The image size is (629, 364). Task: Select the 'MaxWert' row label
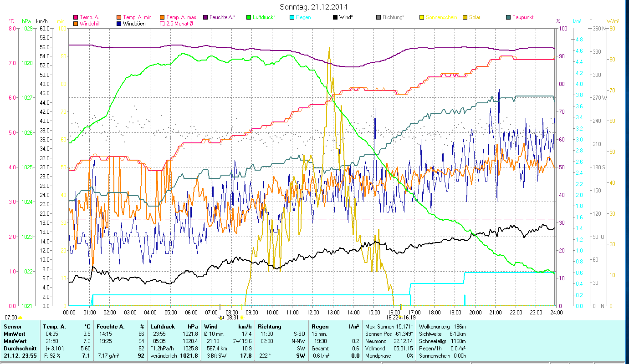click(15, 341)
